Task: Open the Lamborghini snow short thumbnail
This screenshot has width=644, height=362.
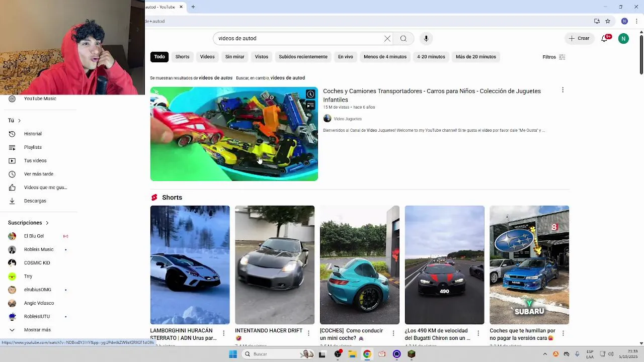Action: tap(190, 265)
